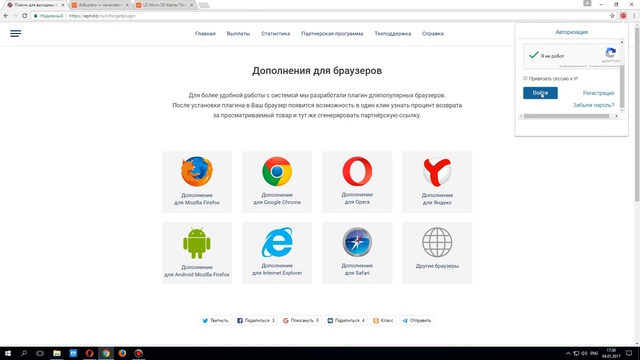The height and width of the screenshot is (360, 640).
Task: Click the Войти login button
Action: (540, 93)
